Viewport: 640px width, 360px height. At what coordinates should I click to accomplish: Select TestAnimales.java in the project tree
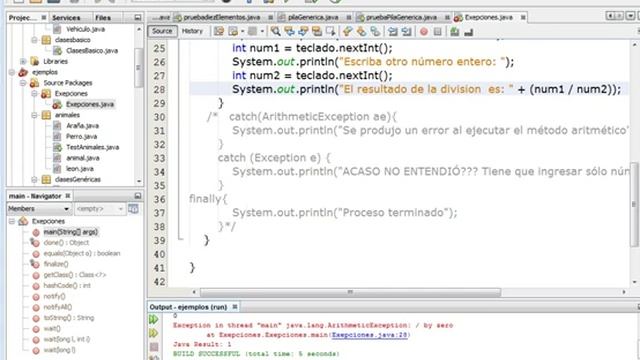coord(93,147)
